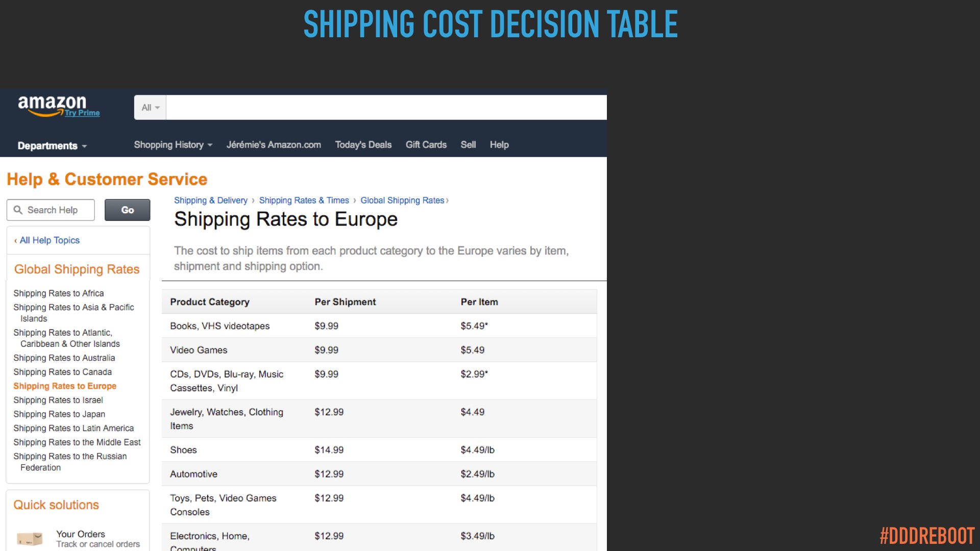
Task: Open Shipping Rates to the Russian Federation
Action: tap(70, 462)
